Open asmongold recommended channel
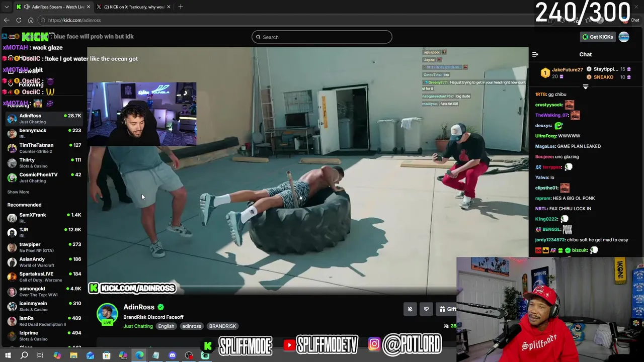This screenshot has width=644, height=362. (44, 291)
